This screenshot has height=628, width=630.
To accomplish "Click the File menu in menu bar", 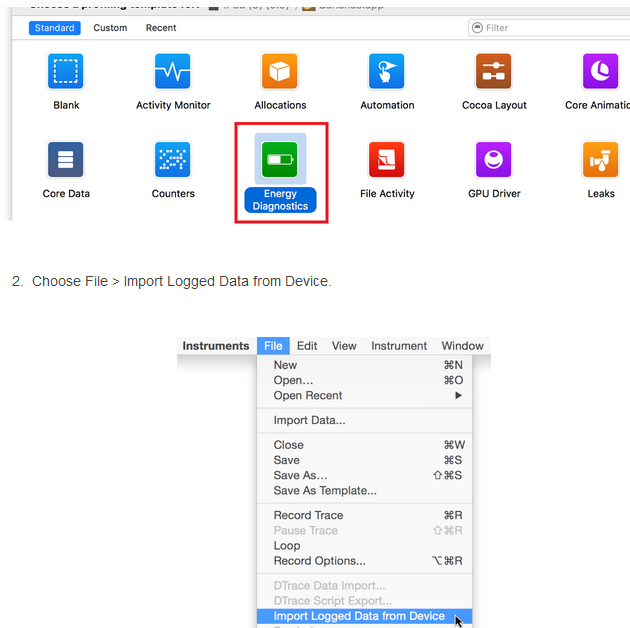I will [x=273, y=346].
